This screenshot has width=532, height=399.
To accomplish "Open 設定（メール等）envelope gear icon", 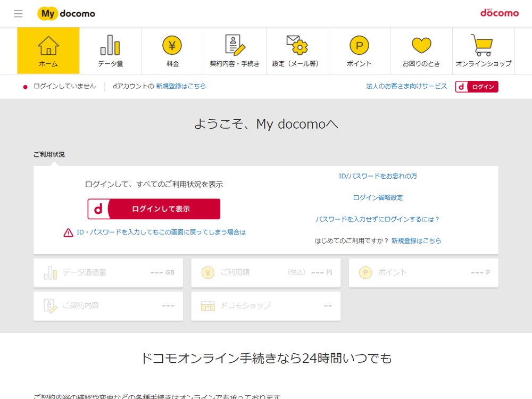I will click(x=297, y=45).
